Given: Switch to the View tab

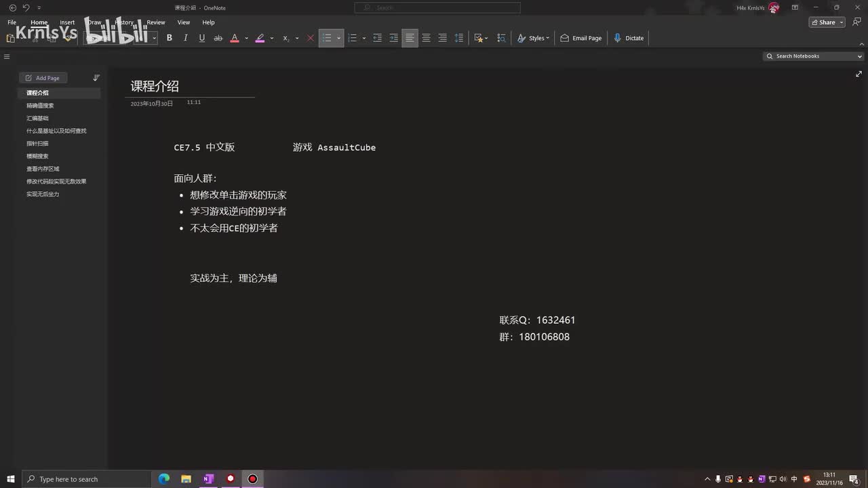Looking at the screenshot, I should click(x=184, y=22).
